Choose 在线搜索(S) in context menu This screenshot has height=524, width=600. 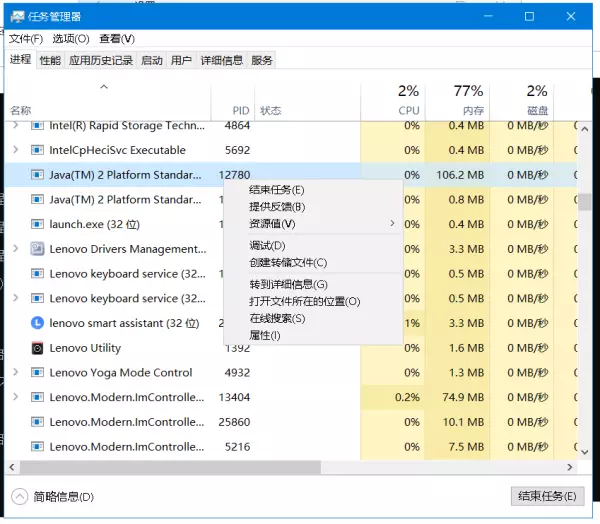tap(313, 318)
